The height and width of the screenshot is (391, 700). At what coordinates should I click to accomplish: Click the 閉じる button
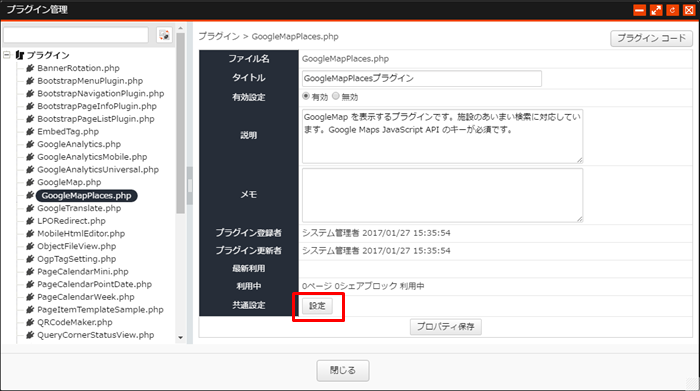[x=343, y=370]
